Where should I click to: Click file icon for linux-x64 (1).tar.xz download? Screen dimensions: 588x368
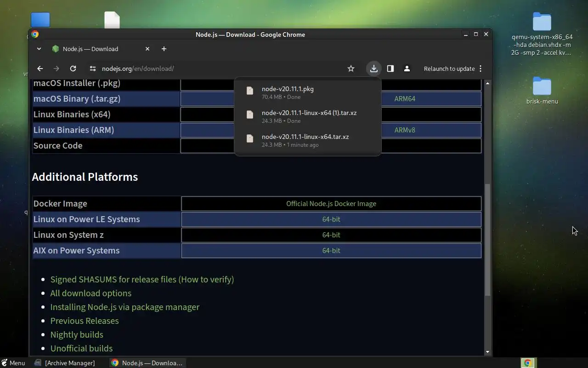(250, 115)
